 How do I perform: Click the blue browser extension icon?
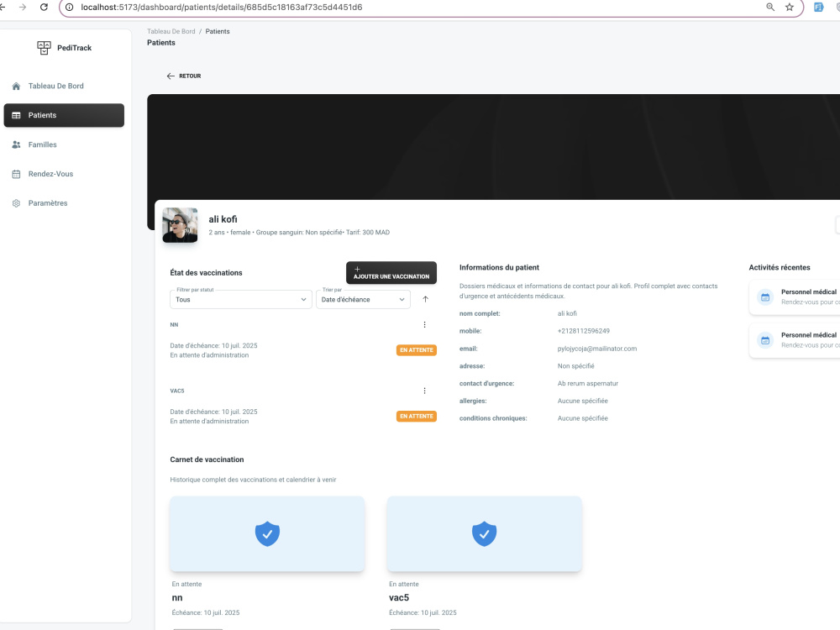pos(818,7)
